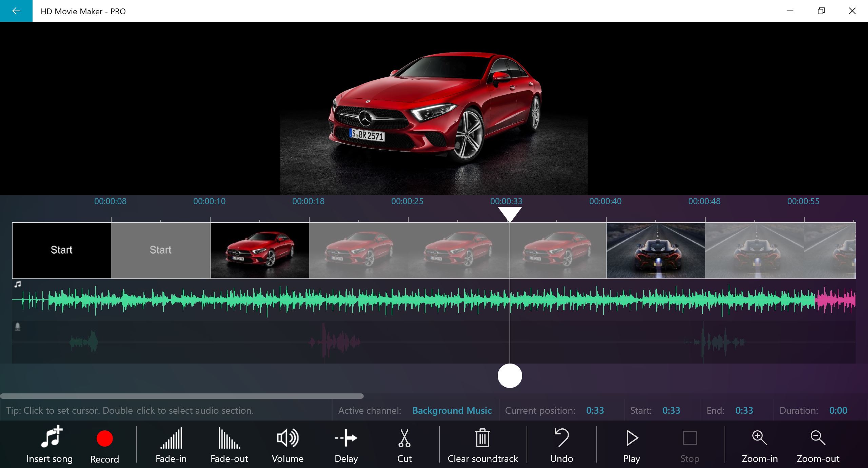868x468 pixels.
Task: Click the Duration 0:00 value
Action: (x=838, y=410)
